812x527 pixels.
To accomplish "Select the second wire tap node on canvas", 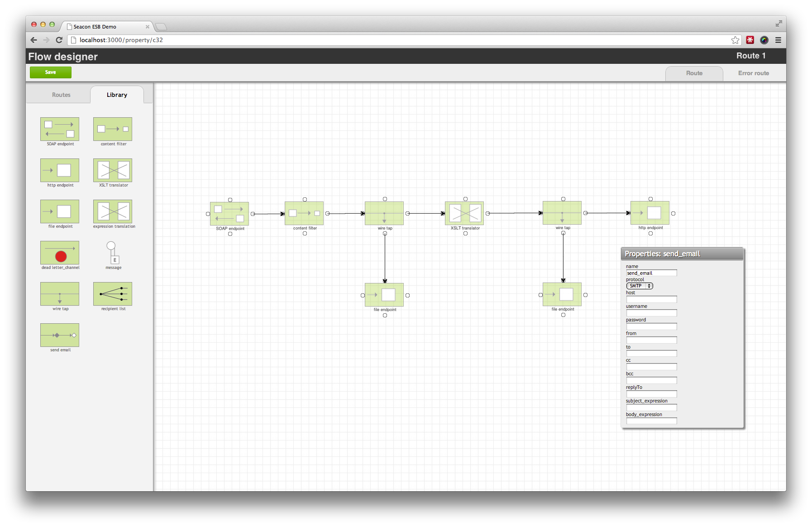I will (562, 213).
